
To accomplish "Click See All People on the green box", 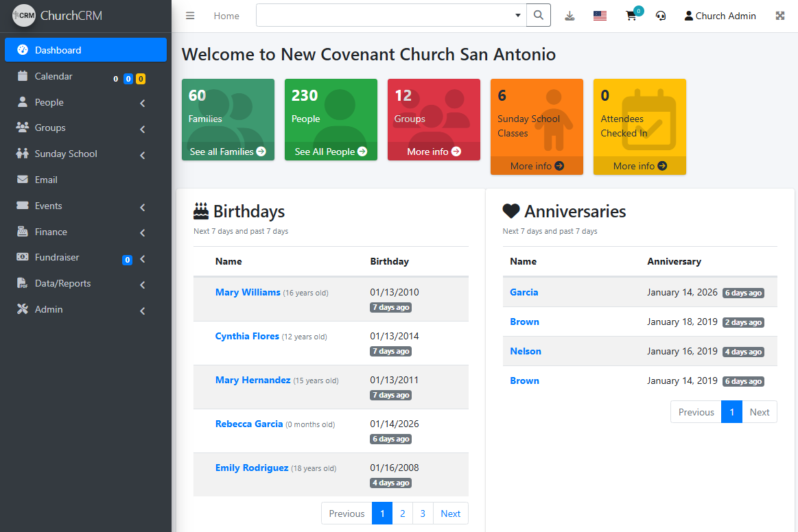I will click(x=331, y=152).
